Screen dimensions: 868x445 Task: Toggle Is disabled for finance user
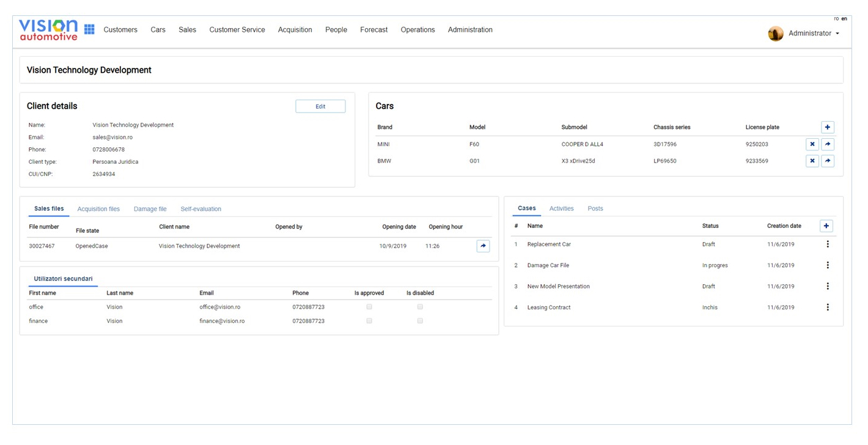click(420, 321)
